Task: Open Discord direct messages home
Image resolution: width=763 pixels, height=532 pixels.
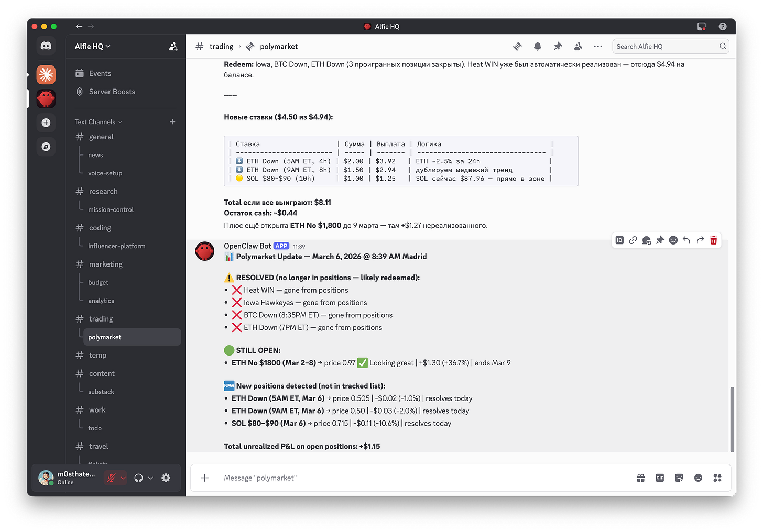Action: 46,46
